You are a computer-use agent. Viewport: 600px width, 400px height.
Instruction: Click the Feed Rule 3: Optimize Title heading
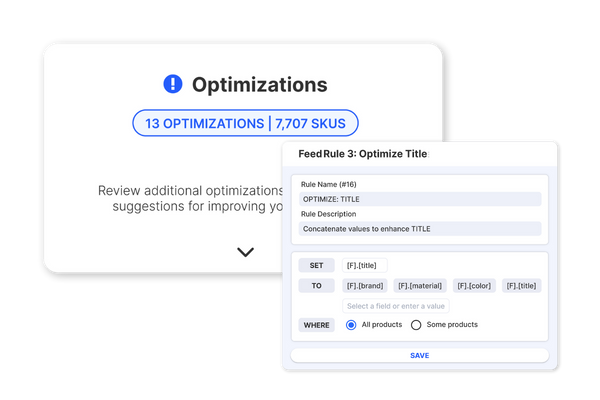[363, 154]
